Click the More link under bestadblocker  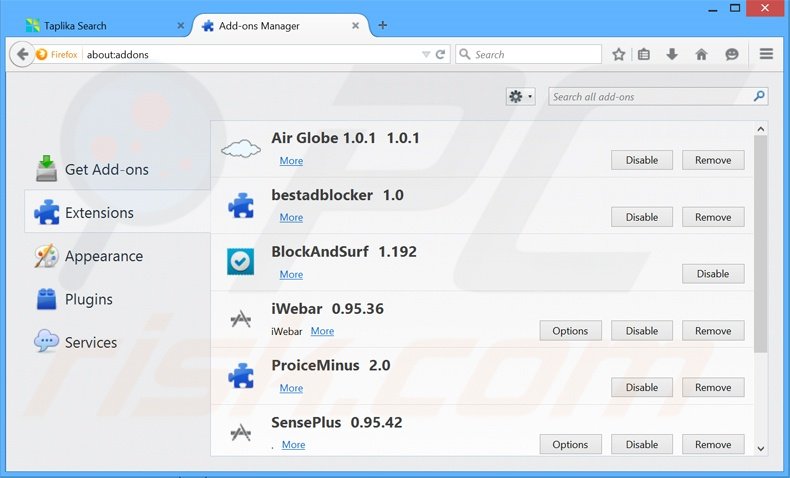click(291, 218)
